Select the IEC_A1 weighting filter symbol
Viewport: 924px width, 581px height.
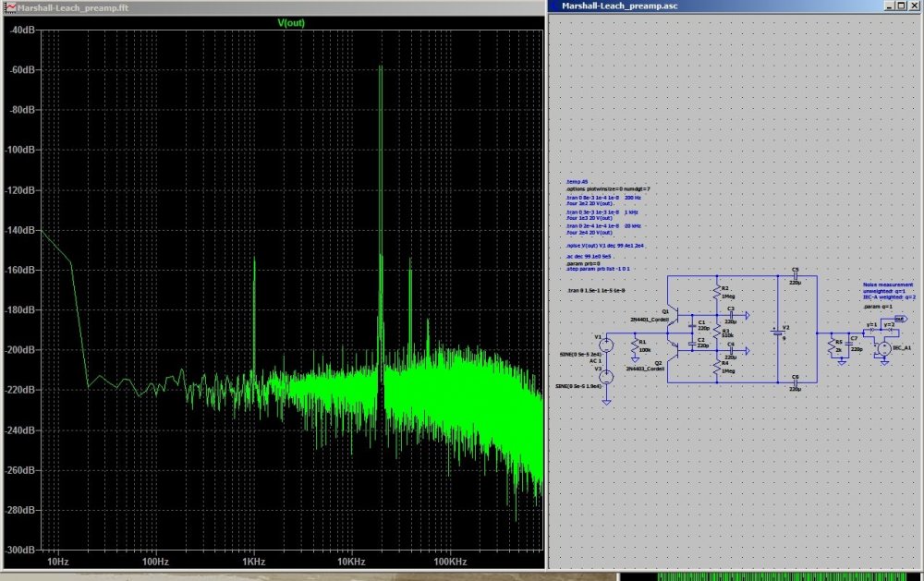click(884, 348)
